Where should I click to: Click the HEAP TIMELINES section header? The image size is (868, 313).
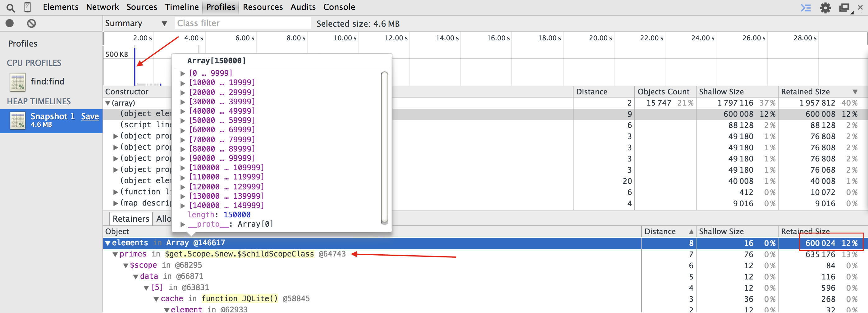39,102
